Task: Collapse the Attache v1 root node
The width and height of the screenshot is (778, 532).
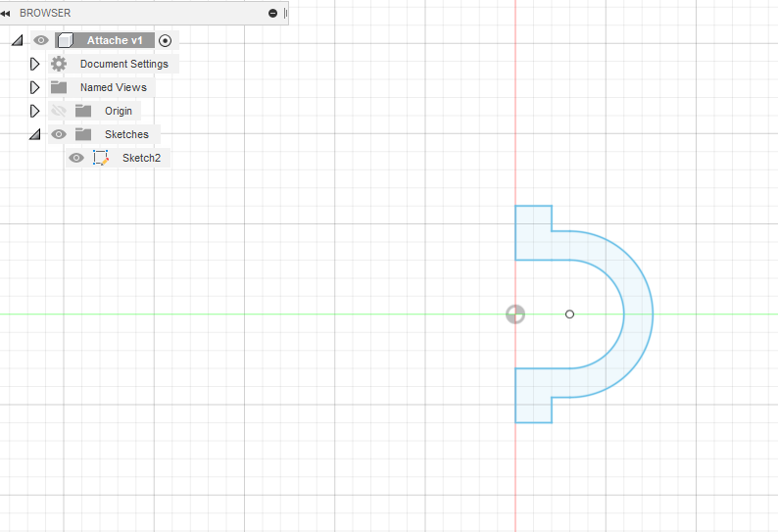Action: tap(18, 40)
